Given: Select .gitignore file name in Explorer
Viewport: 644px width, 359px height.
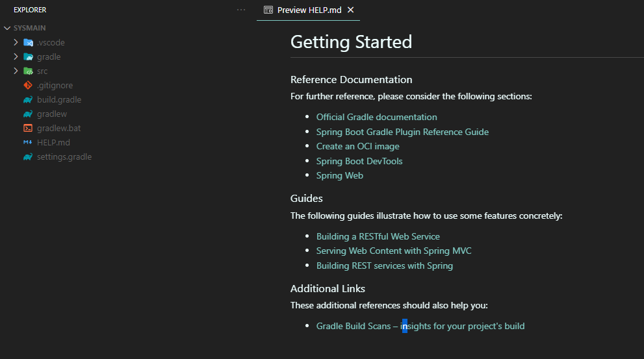Looking at the screenshot, I should 55,85.
